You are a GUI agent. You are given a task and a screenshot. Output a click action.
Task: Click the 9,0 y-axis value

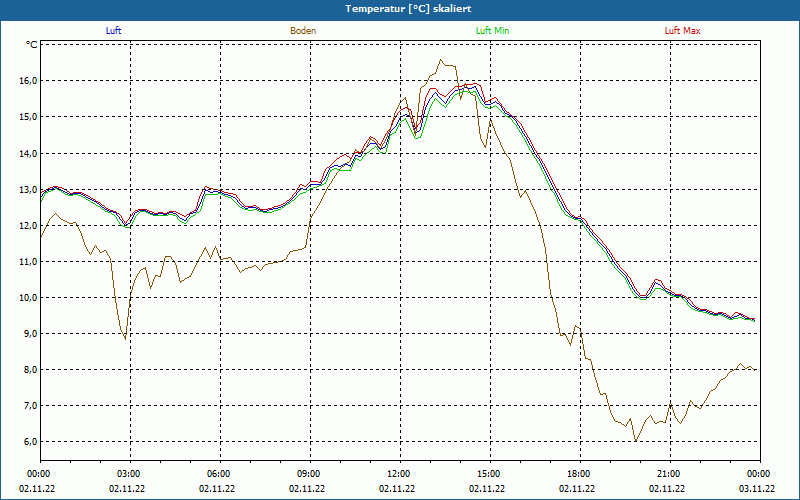pos(31,334)
